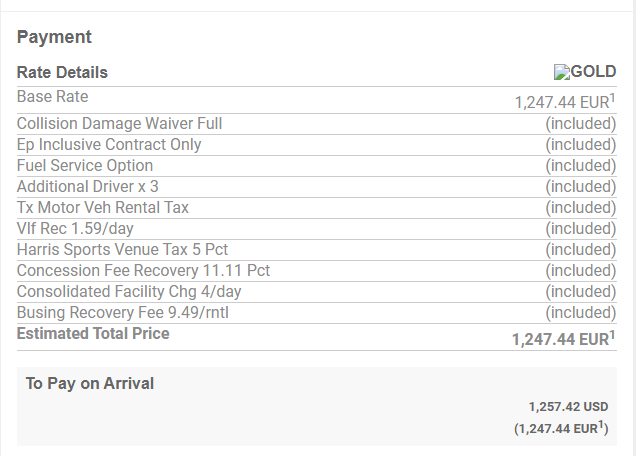
Task: Click the Payment section heading
Action: (x=54, y=37)
